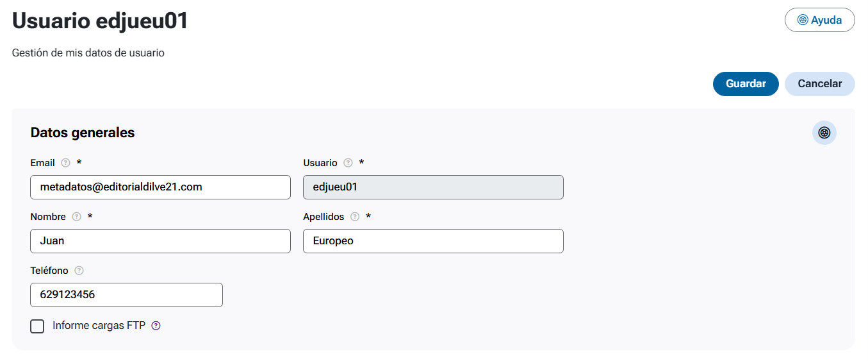868x361 pixels.
Task: Click the subtitle Gestión de mis datos de usuario
Action: point(88,53)
